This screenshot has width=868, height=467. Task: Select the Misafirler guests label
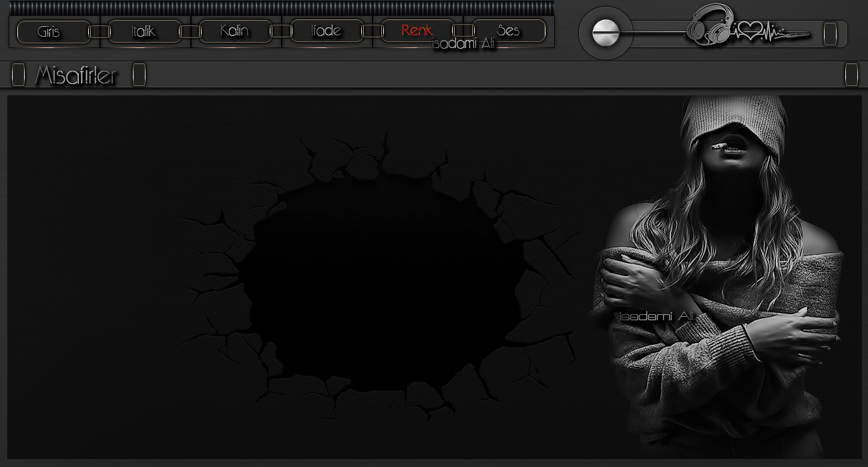pos(75,75)
